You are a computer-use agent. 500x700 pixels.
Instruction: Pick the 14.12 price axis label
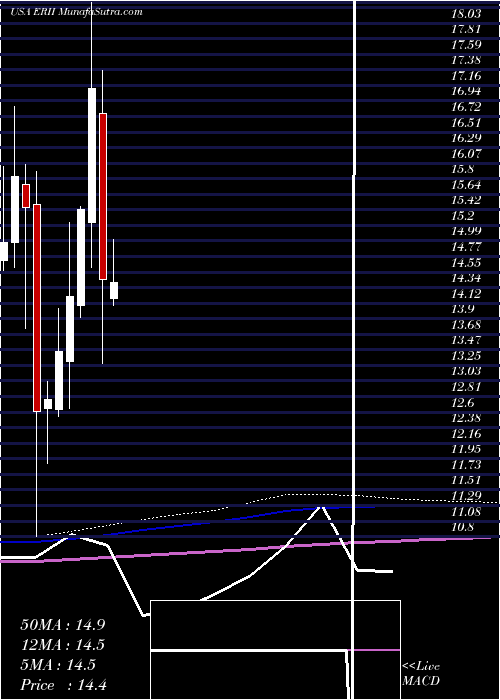pyautogui.click(x=467, y=294)
